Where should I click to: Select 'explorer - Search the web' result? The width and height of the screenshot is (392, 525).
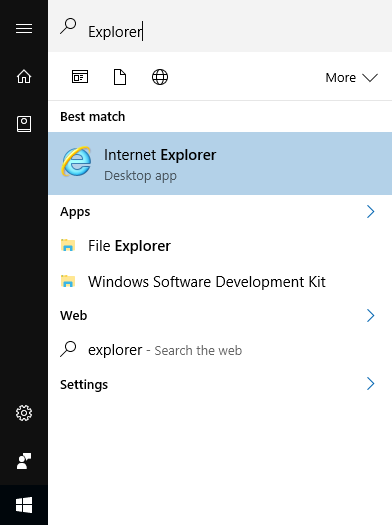(x=220, y=350)
